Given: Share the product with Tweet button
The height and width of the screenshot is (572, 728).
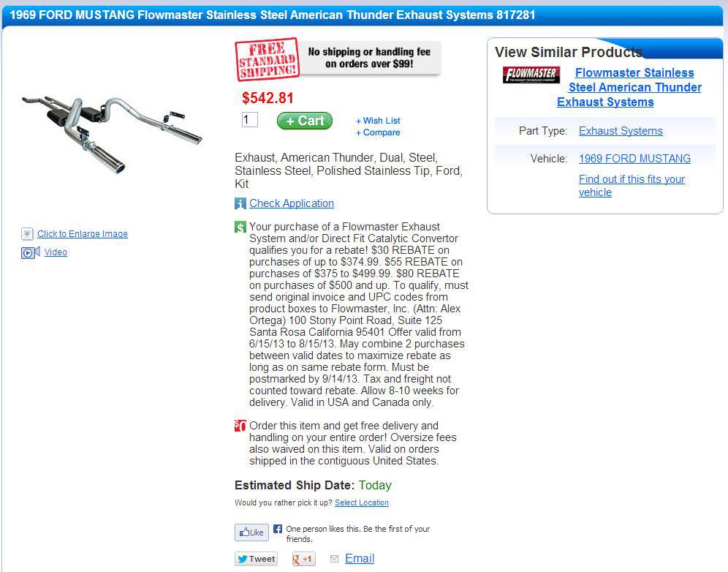Looking at the screenshot, I should [257, 559].
